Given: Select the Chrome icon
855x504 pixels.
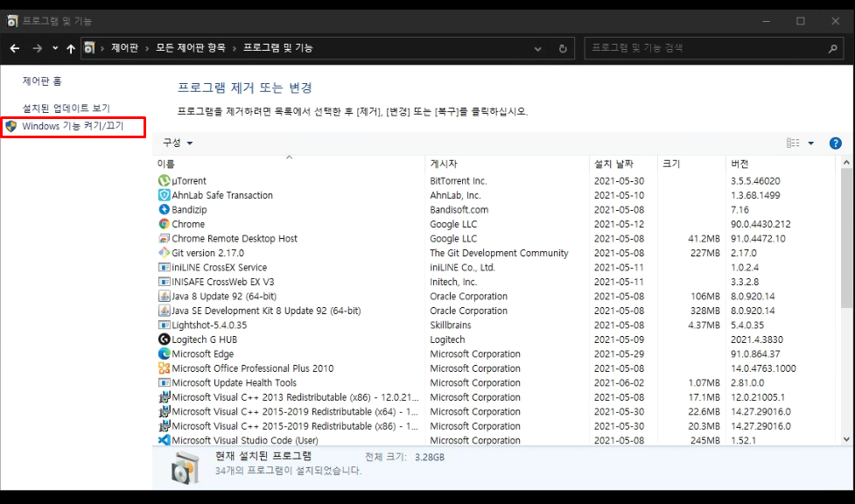Looking at the screenshot, I should click(x=164, y=224).
